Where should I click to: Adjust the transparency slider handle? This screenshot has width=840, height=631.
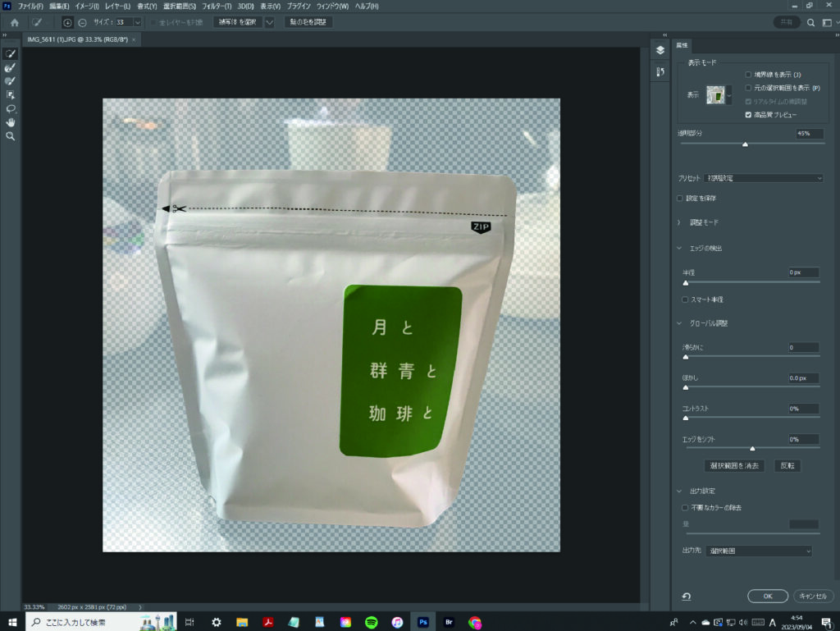pyautogui.click(x=745, y=144)
